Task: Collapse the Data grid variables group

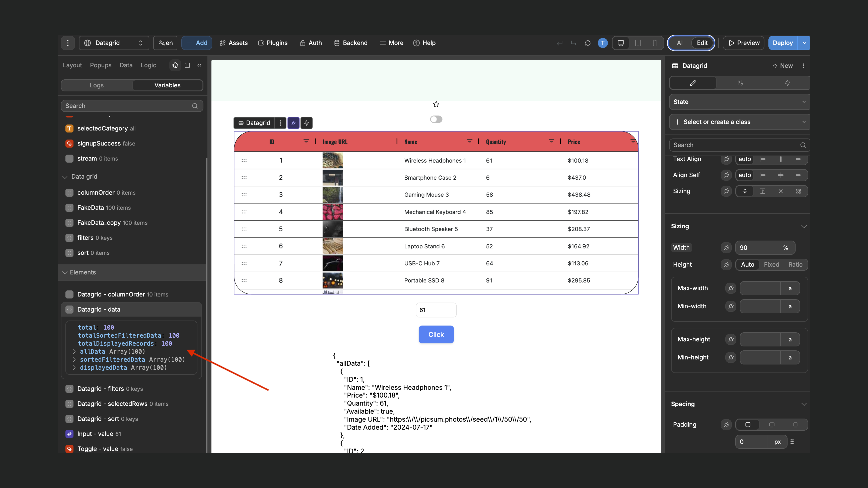Action: click(x=65, y=177)
